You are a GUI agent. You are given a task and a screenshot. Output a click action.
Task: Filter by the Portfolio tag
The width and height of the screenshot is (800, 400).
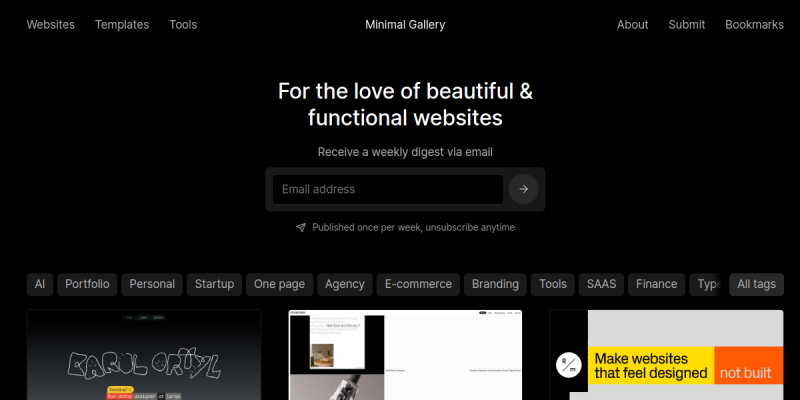point(87,284)
